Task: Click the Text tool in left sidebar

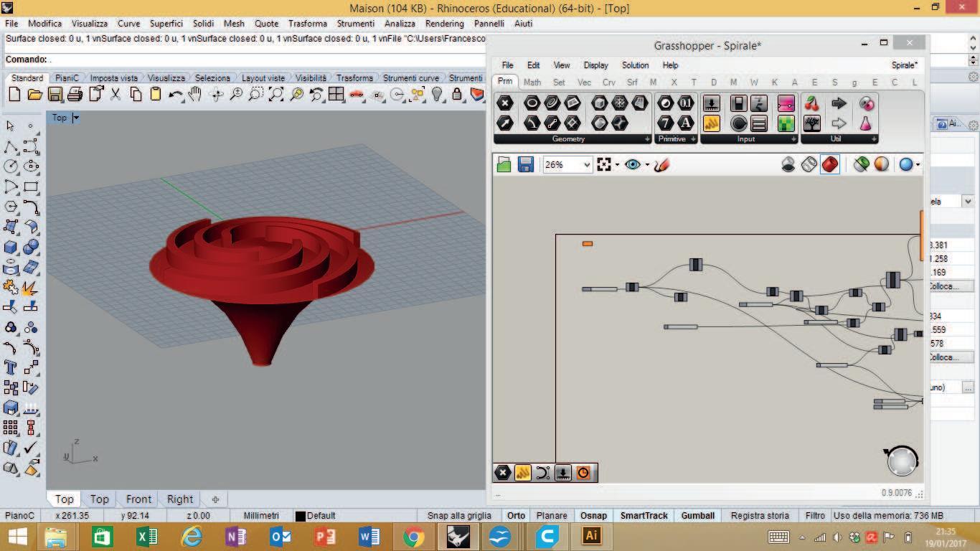Action: [11, 367]
